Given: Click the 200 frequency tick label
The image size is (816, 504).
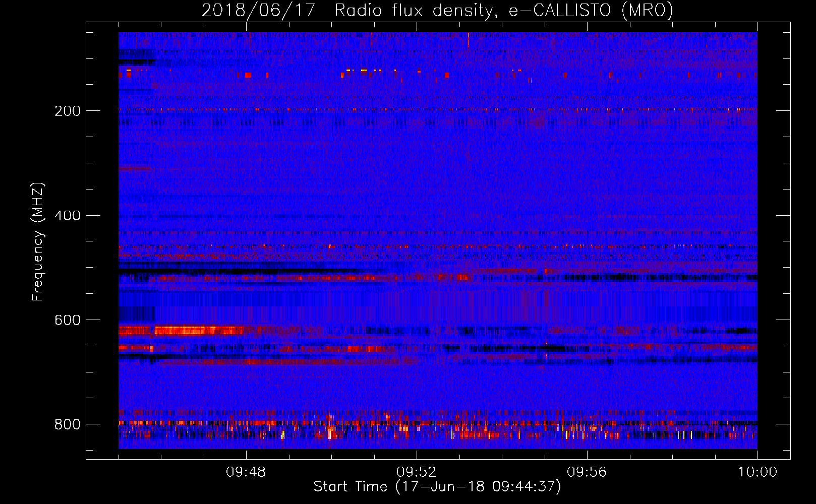Looking at the screenshot, I should (x=68, y=111).
